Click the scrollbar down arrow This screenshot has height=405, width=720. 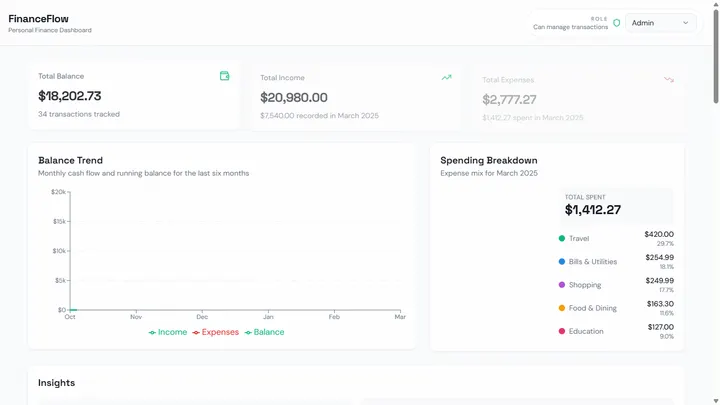(715, 401)
